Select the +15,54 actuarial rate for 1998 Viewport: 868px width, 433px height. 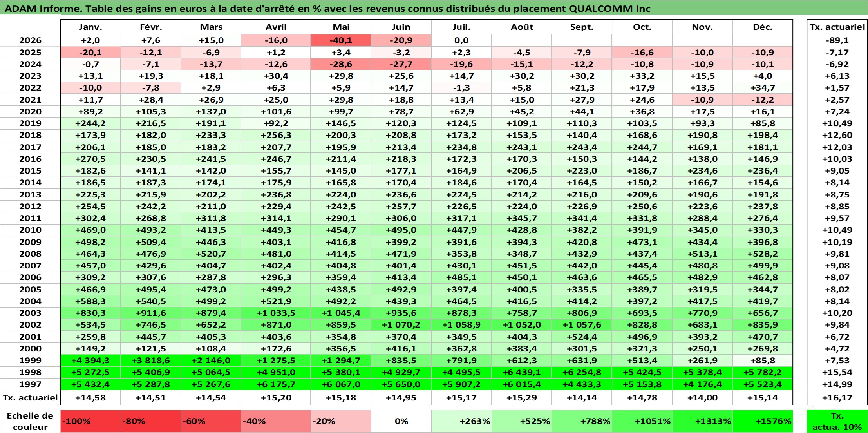click(x=837, y=372)
